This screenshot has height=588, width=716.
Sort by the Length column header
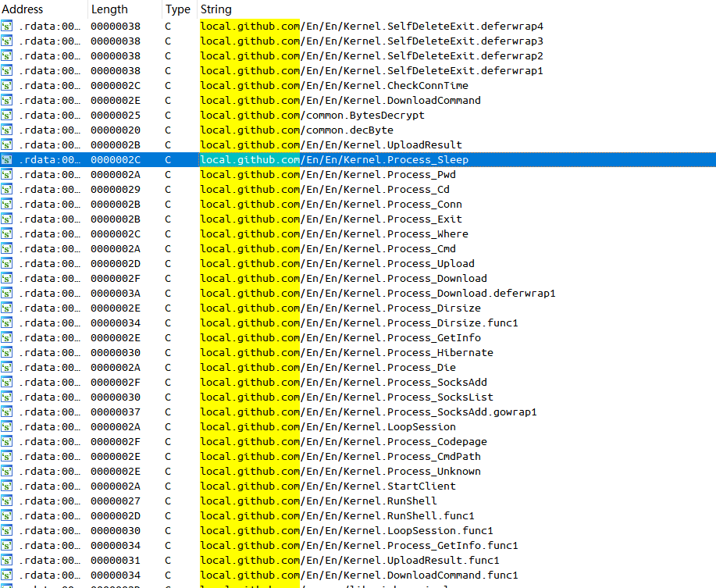(x=109, y=9)
